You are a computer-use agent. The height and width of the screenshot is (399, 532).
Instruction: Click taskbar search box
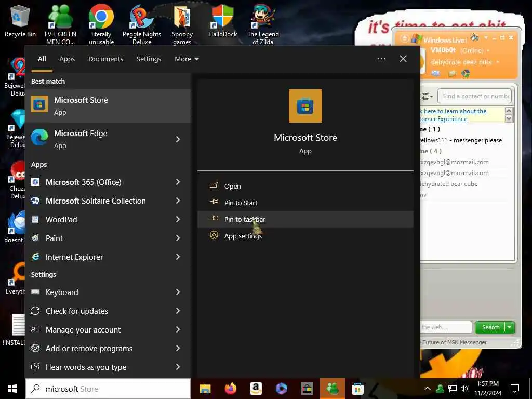(x=108, y=389)
